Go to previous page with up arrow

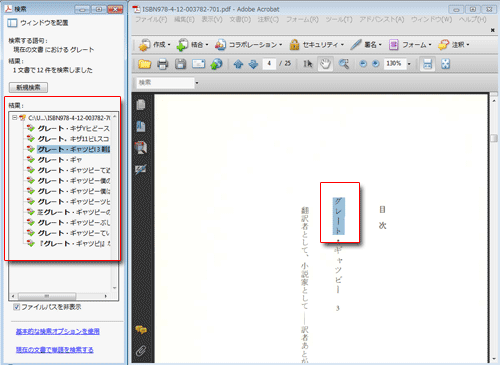238,64
